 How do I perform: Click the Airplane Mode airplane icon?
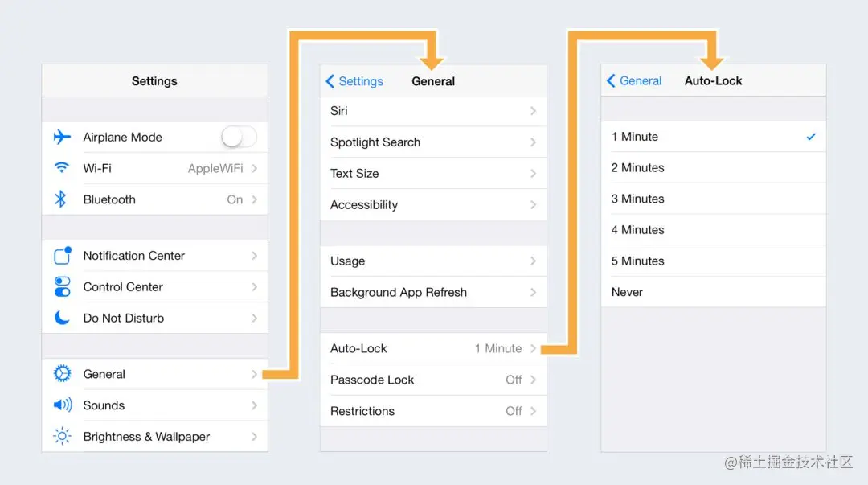pyautogui.click(x=62, y=137)
